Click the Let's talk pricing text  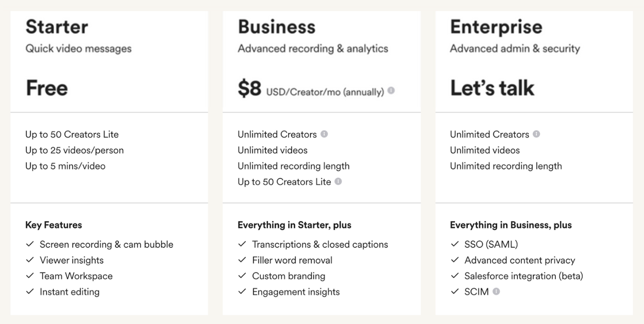tap(492, 88)
